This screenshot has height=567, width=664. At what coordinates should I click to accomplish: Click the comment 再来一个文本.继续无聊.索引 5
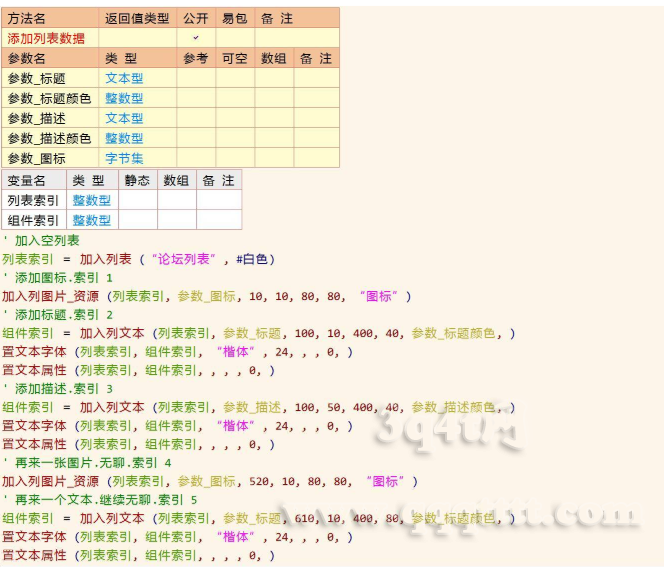click(x=100, y=500)
